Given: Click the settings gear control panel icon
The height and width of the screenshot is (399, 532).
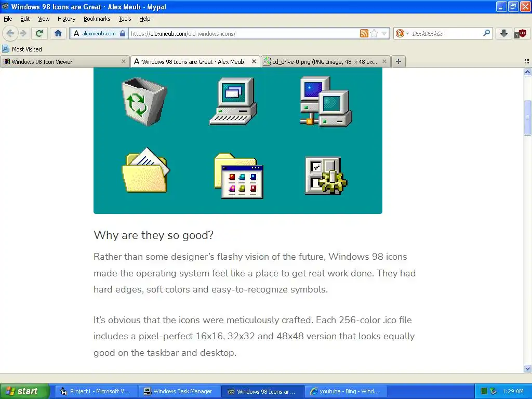Looking at the screenshot, I should pyautogui.click(x=326, y=176).
